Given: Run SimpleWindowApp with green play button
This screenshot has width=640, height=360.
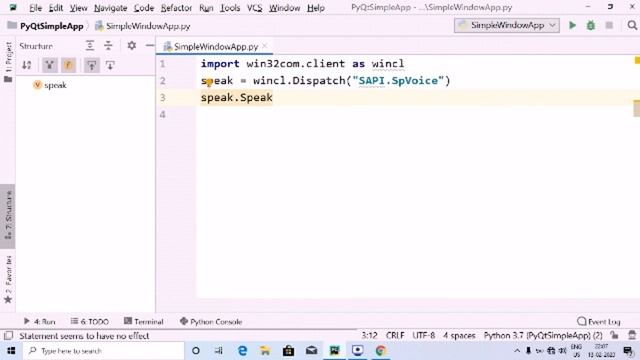Looking at the screenshot, I should pyautogui.click(x=572, y=25).
